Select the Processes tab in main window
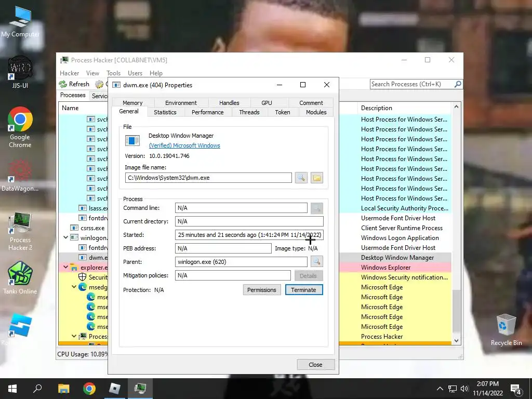Viewport: 532px width, 399px height. (73, 95)
